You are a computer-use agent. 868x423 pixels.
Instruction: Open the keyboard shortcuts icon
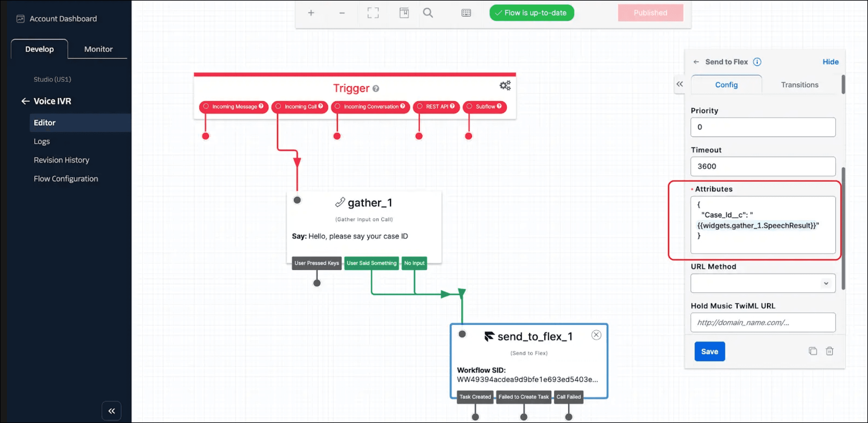point(466,13)
